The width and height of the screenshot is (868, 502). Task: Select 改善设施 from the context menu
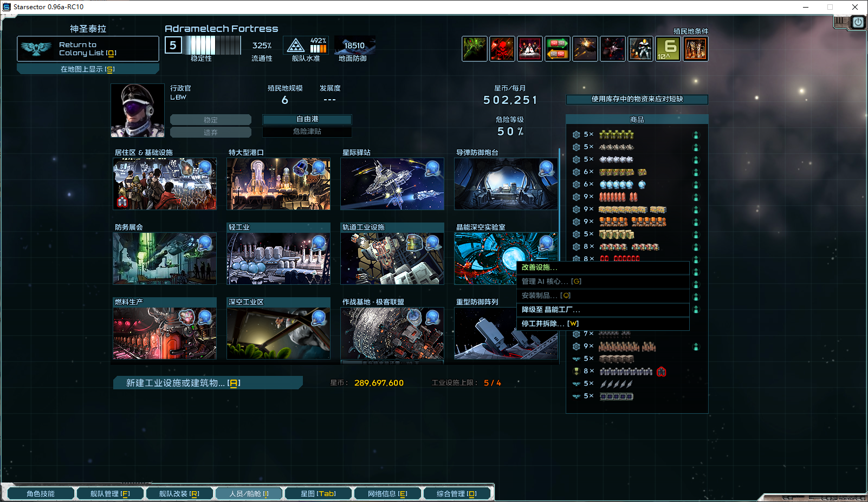tap(603, 268)
